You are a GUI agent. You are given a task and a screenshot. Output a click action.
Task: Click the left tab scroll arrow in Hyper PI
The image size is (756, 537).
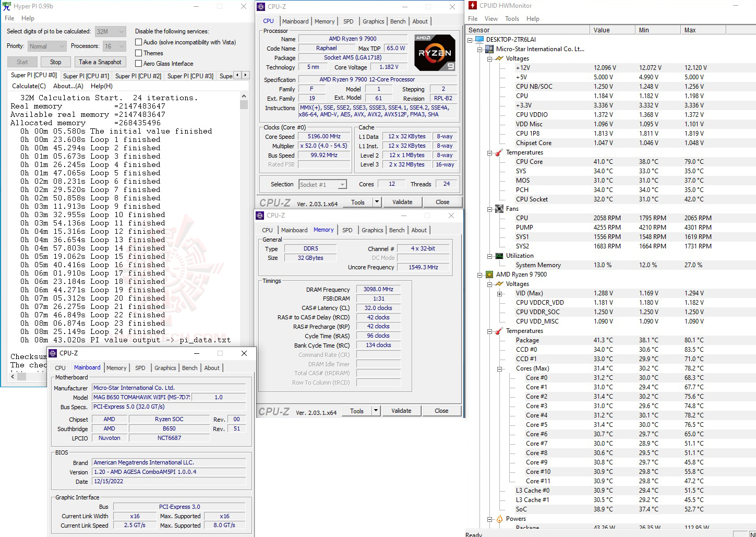point(237,75)
